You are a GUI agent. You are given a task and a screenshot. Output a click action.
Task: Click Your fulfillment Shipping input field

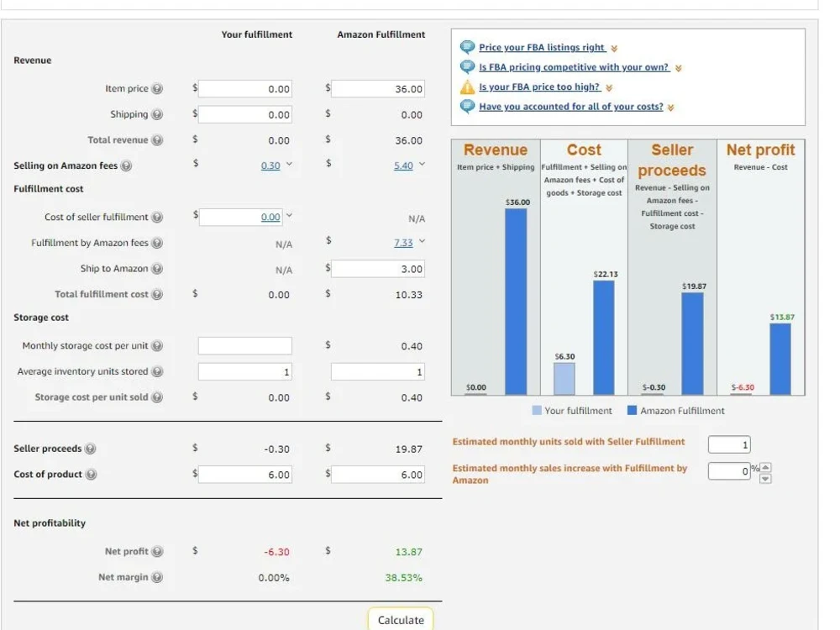[x=245, y=114]
